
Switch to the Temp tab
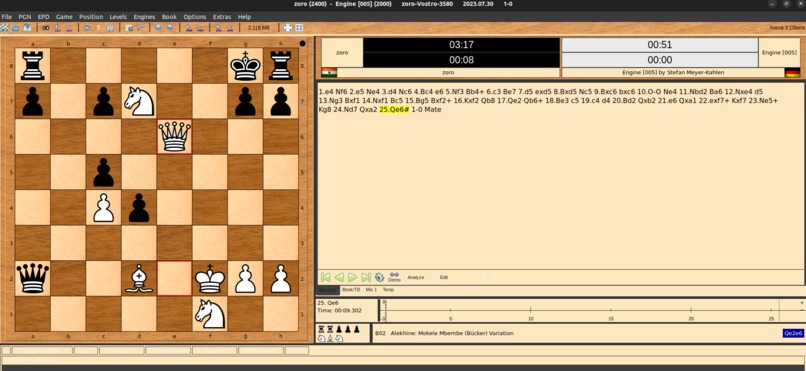(x=388, y=290)
